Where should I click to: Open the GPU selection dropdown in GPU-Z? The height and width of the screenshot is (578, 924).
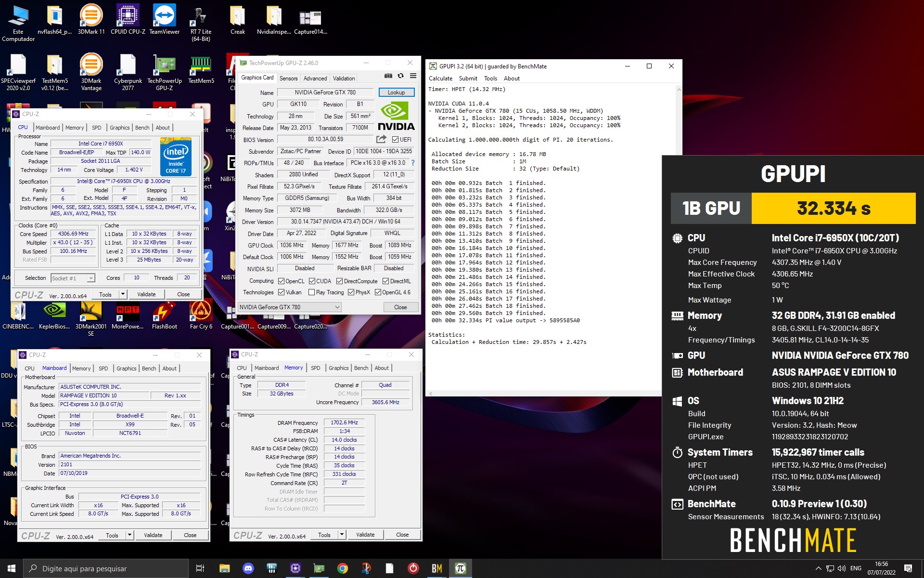pyautogui.click(x=290, y=307)
